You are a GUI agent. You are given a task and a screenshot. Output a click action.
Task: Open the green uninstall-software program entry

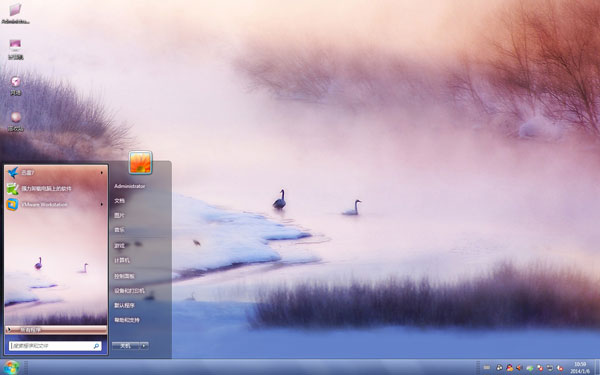56,189
